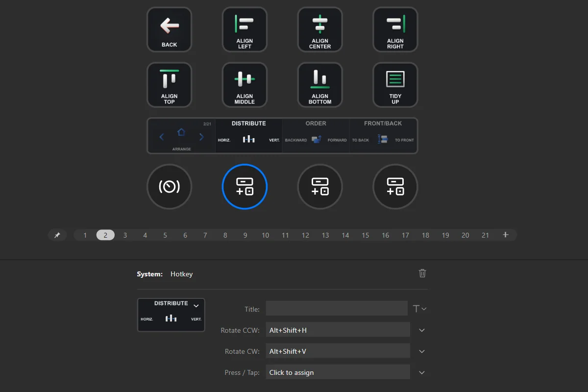Select the Align Left key
The height and width of the screenshot is (392, 588).
click(245, 29)
